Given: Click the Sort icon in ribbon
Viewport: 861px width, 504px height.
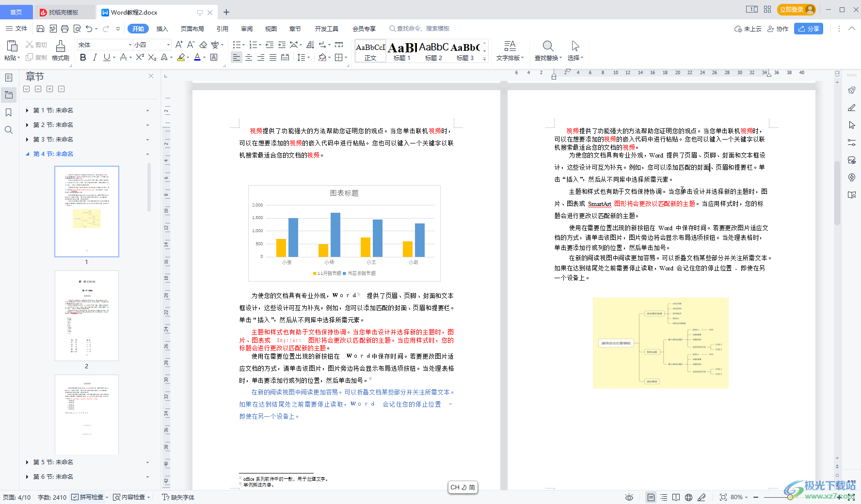Looking at the screenshot, I should point(310,45).
